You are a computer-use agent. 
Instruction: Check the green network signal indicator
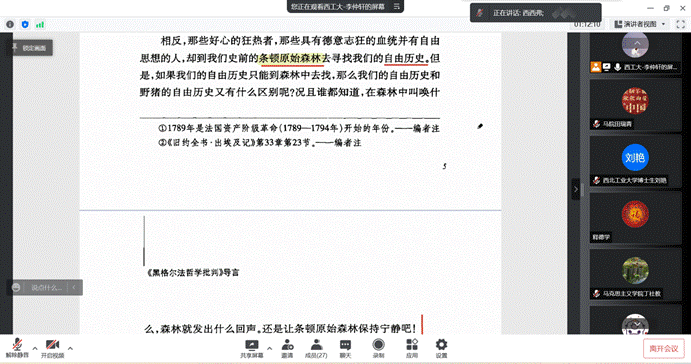pyautogui.click(x=40, y=25)
